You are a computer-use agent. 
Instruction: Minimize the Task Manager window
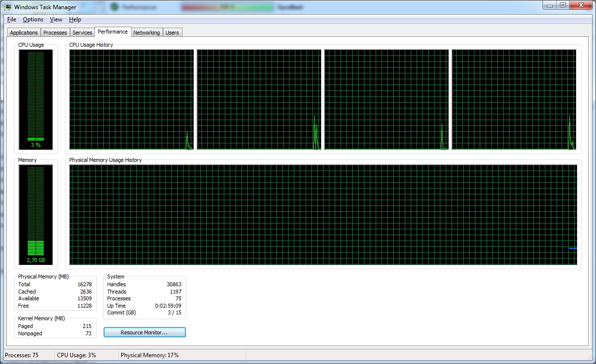(550, 5)
